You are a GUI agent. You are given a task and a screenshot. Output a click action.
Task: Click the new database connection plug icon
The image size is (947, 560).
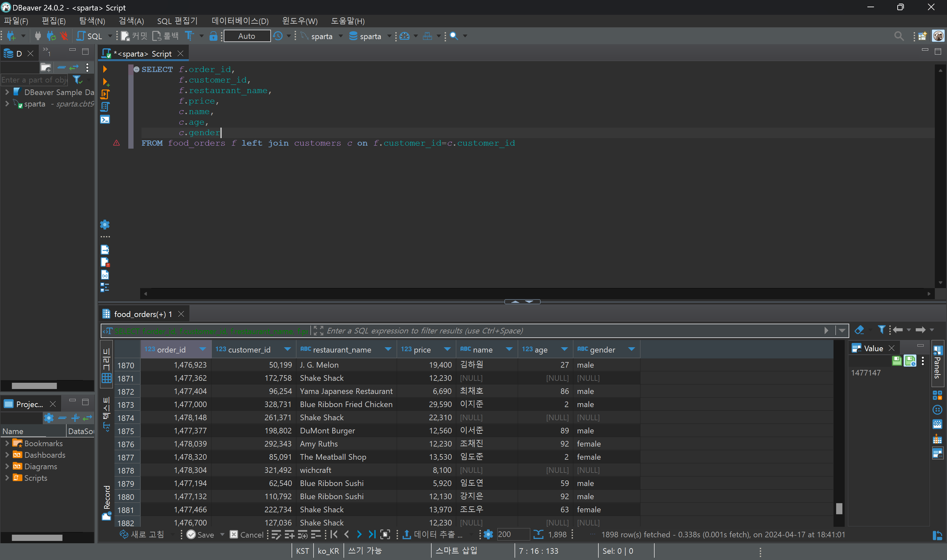[11, 36]
